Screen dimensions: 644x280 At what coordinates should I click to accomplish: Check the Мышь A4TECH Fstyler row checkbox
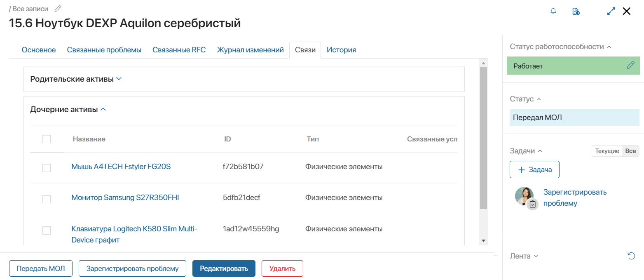(x=47, y=167)
